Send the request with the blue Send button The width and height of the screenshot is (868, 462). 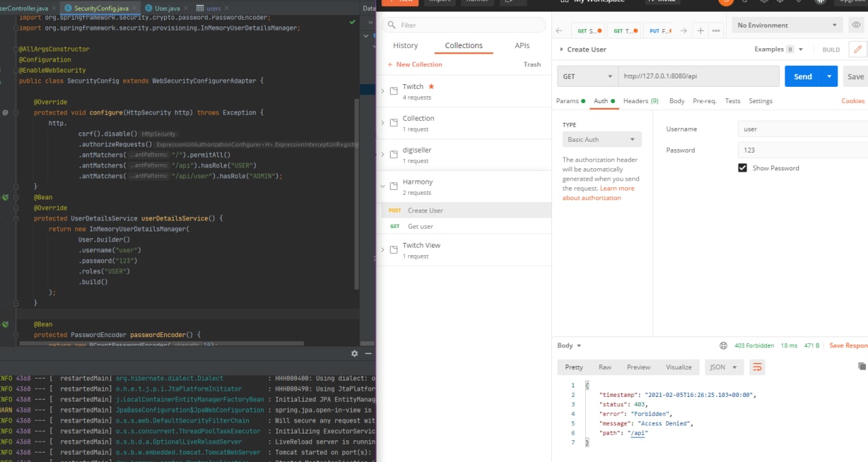tap(803, 76)
